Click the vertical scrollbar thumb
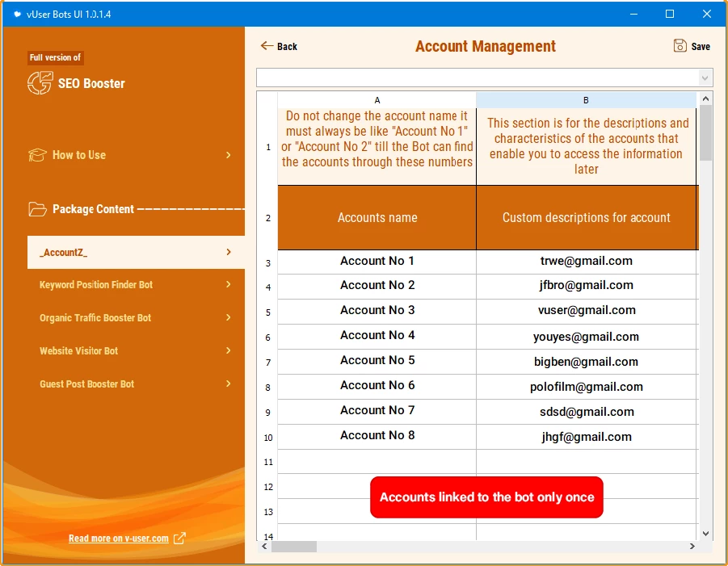Viewport: 728px width, 566px height. 705,132
